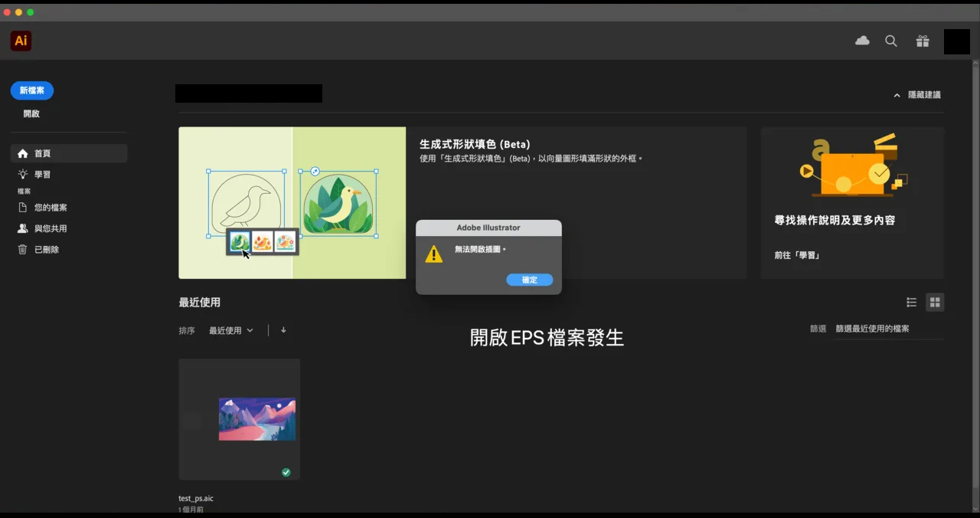
Task: Open the 最近使用 sort dropdown
Action: 231,330
